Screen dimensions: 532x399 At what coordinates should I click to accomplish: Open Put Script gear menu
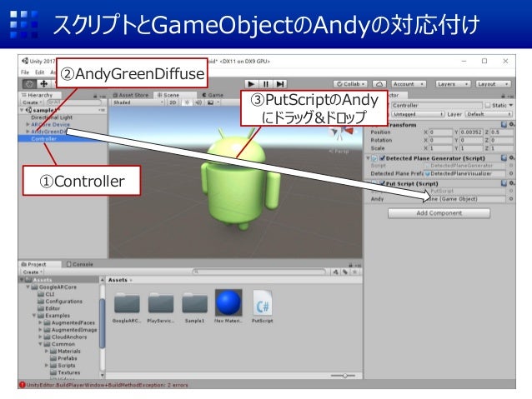coord(511,183)
